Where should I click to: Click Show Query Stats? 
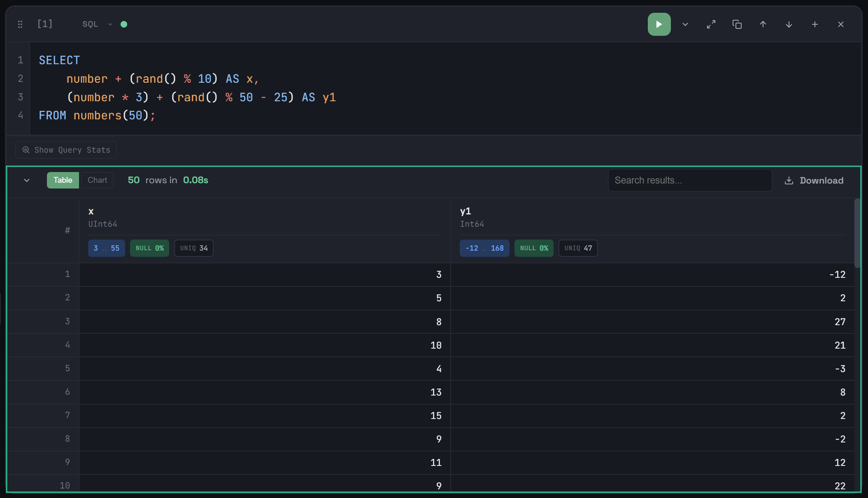[65, 149]
